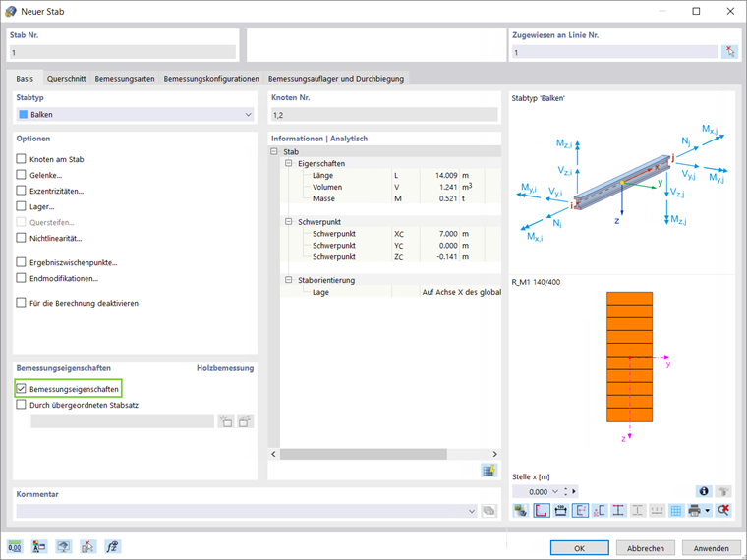
Task: Click the Stab Nr. input field
Action: pos(123,52)
